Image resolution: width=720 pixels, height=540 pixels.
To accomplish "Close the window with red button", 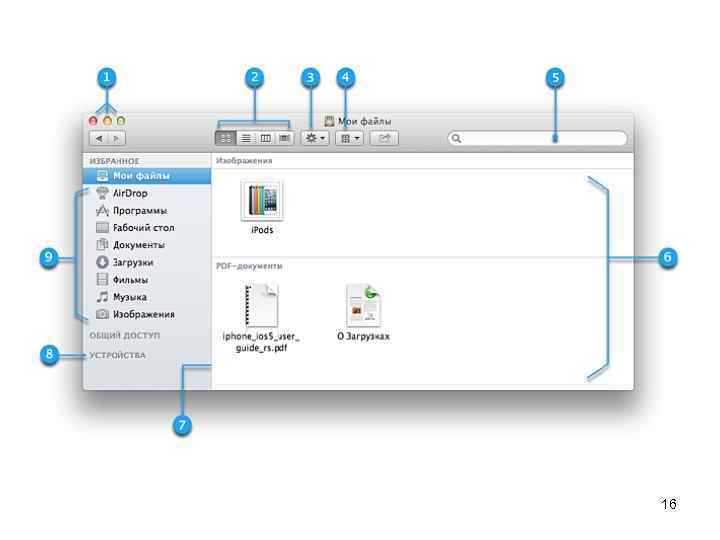I will (x=93, y=121).
